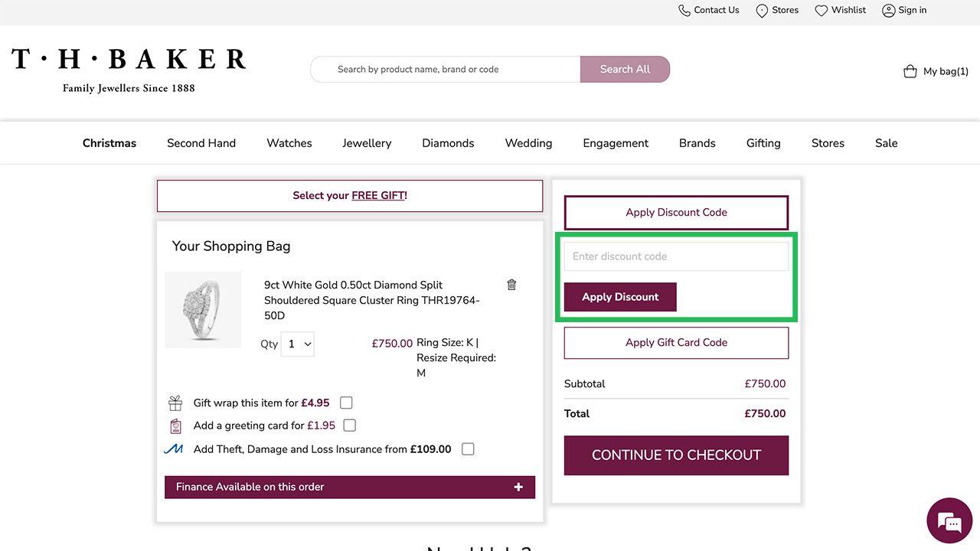Screen dimensions: 980x551
Task: Click the item price £750.00
Action: pyautogui.click(x=392, y=344)
